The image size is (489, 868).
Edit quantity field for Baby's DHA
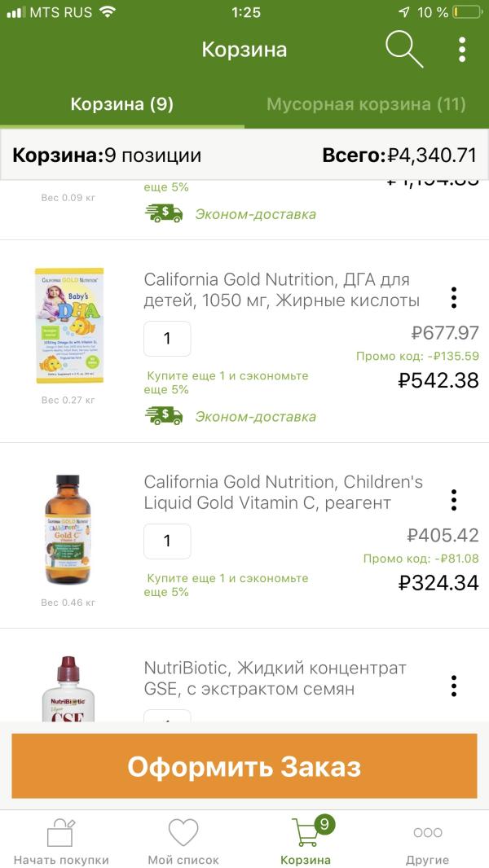167,339
